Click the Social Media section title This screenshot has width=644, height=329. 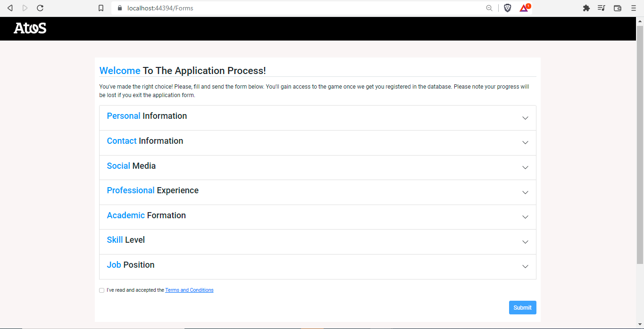click(131, 166)
